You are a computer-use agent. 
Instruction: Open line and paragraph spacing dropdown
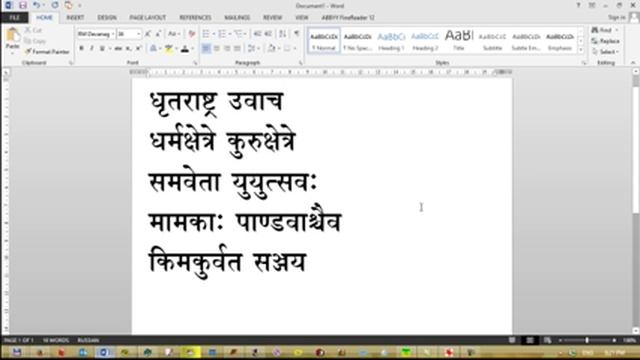[253, 49]
